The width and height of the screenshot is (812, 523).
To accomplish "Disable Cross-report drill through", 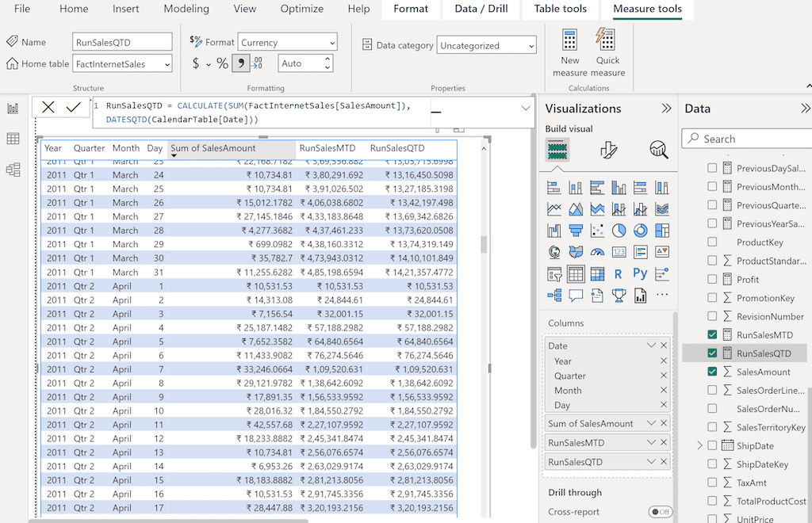I will tap(661, 512).
